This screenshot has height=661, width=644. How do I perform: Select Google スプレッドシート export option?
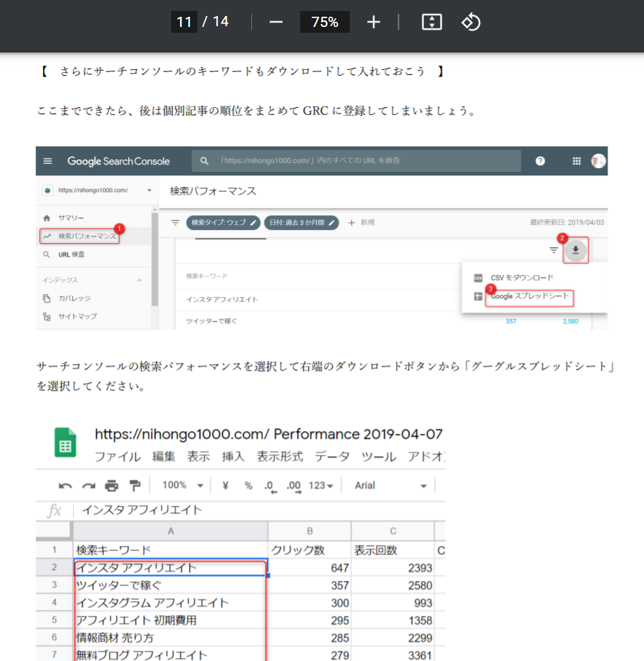point(530,297)
